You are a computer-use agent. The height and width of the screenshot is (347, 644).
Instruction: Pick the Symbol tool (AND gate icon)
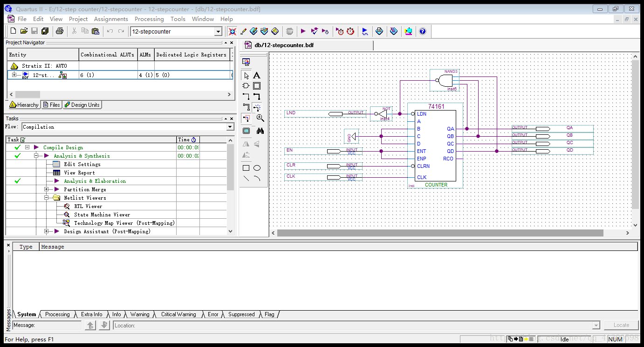[x=246, y=86]
